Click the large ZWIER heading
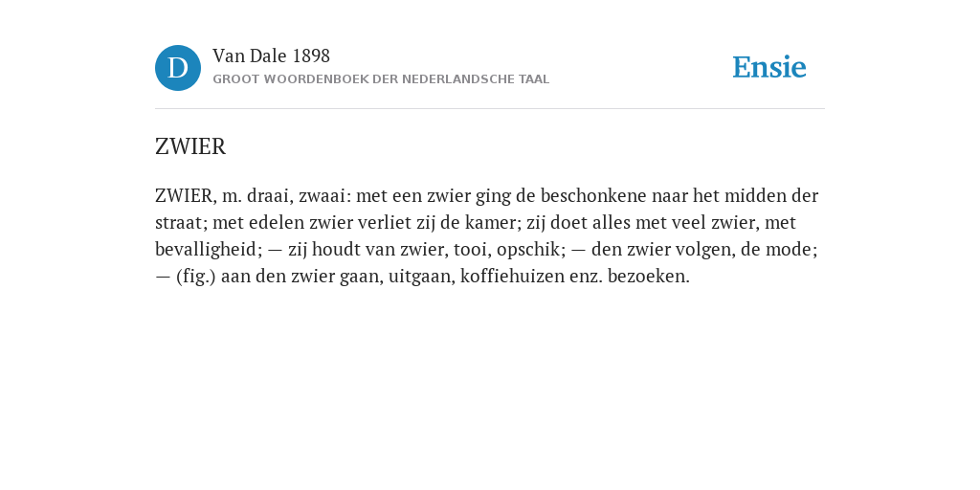 pyautogui.click(x=190, y=146)
